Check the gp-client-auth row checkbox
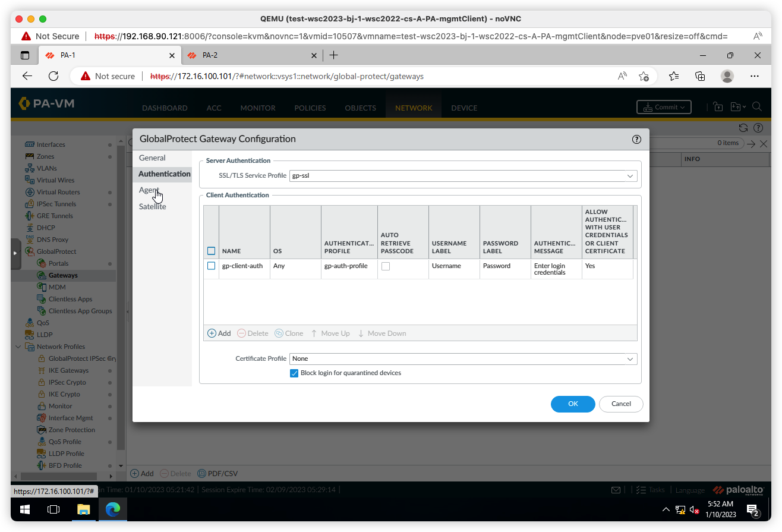782x532 pixels. point(211,266)
